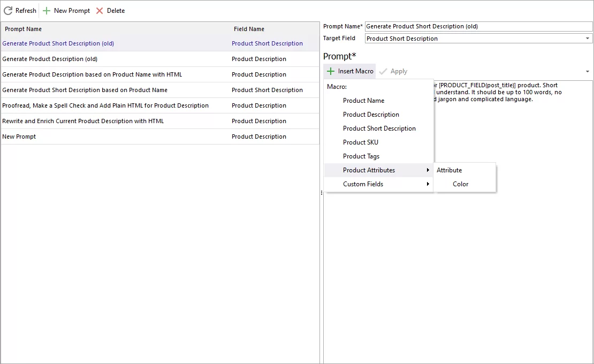
Task: Choose the Color attribute macro
Action: click(460, 184)
